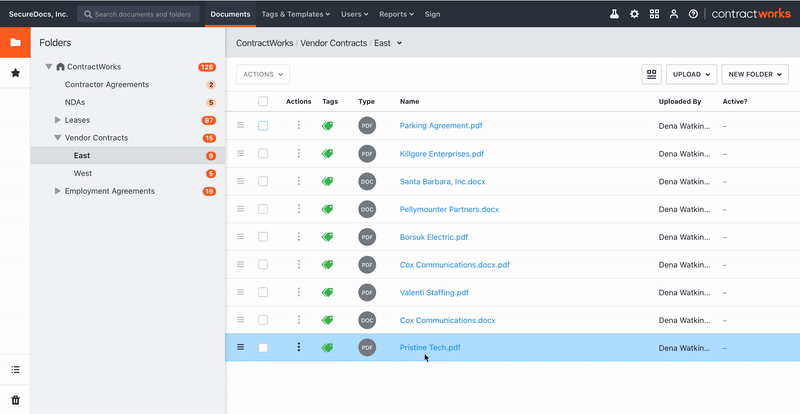
Task: Open the Reports menu
Action: 396,14
